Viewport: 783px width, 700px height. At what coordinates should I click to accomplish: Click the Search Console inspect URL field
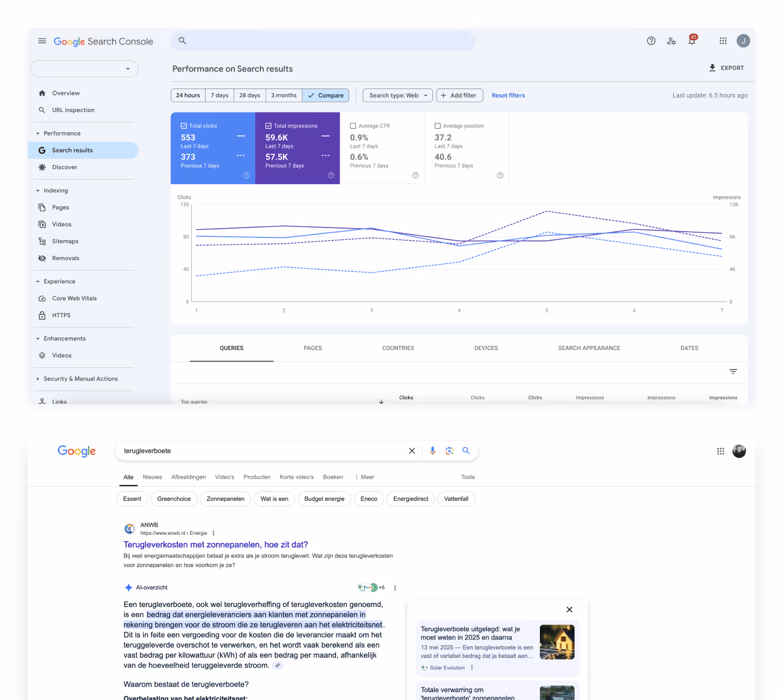323,40
